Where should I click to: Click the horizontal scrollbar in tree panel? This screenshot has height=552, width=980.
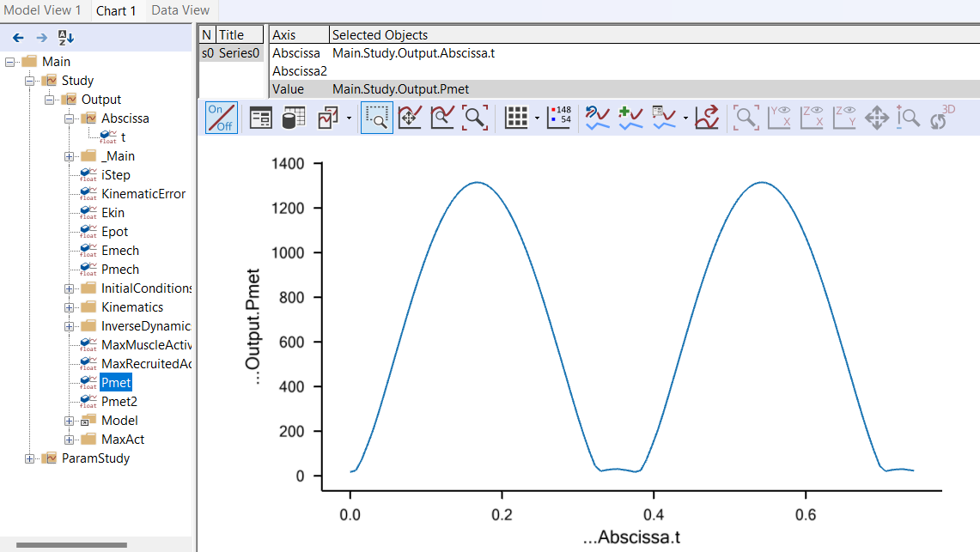[x=71, y=544]
